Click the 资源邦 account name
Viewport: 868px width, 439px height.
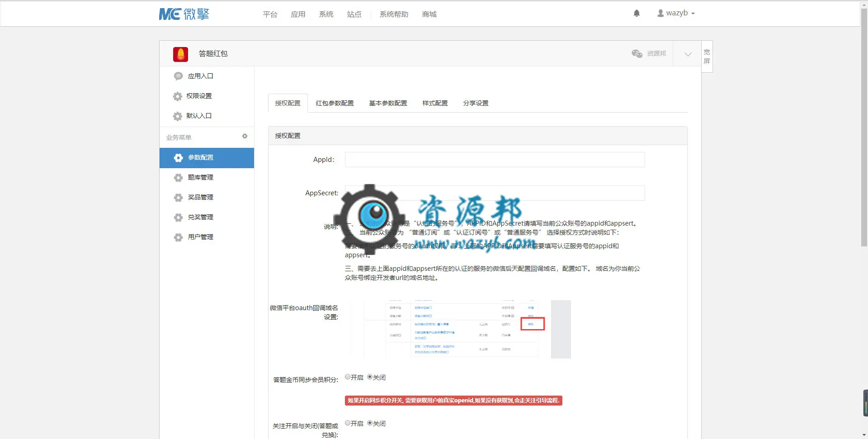(x=656, y=53)
